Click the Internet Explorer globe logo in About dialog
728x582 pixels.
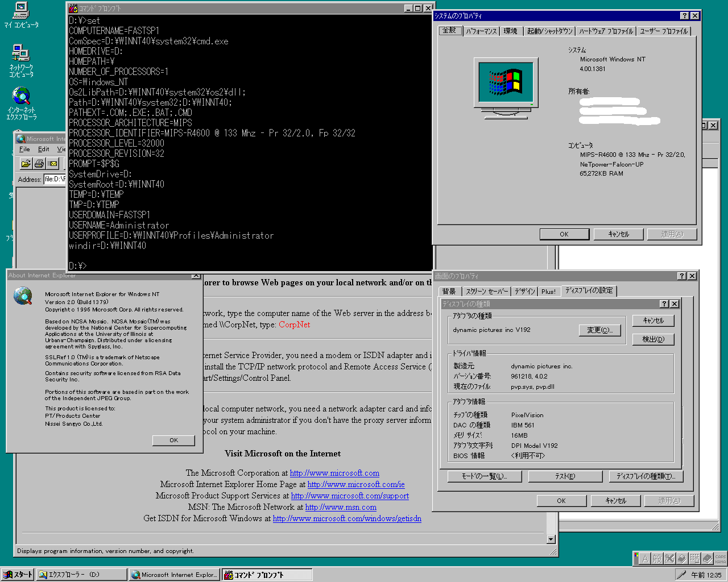coord(23,296)
